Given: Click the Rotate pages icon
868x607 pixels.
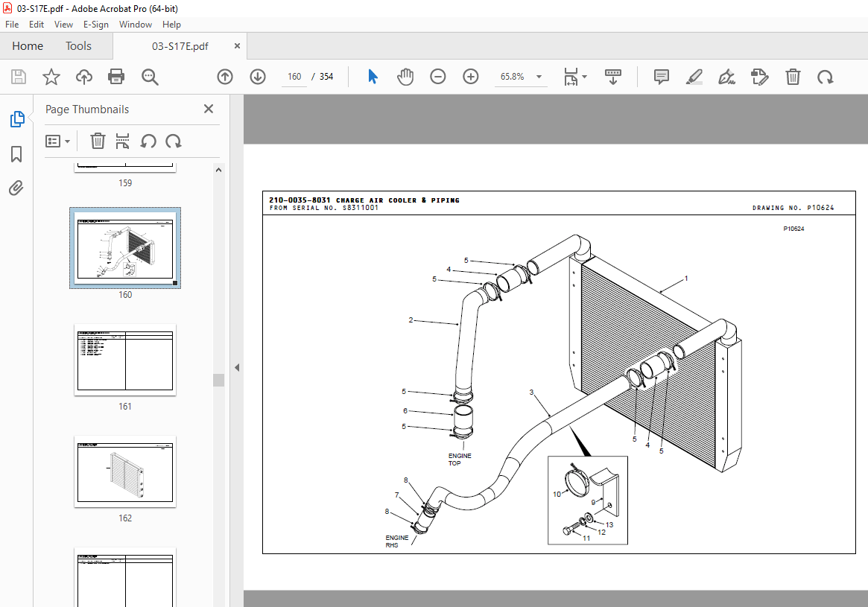Looking at the screenshot, I should click(x=824, y=76).
